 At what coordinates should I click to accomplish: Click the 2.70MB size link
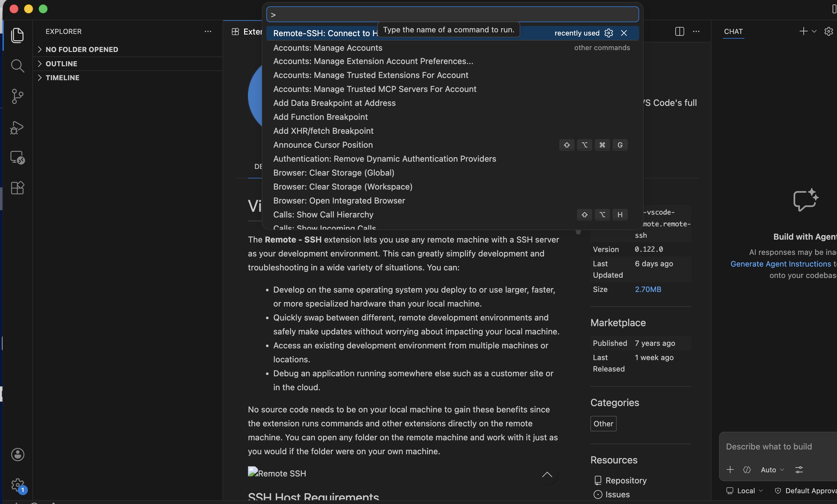[648, 289]
